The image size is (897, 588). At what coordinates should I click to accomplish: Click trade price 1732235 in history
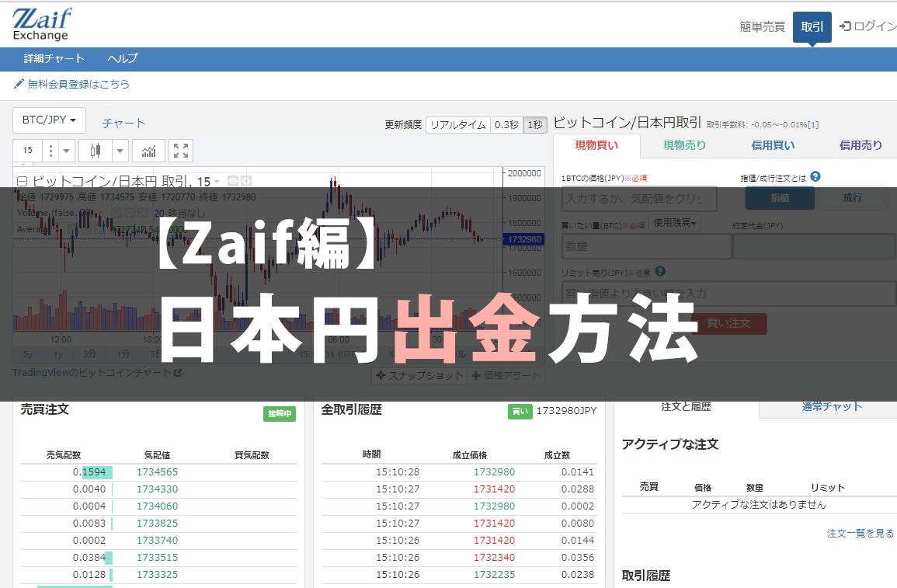click(494, 575)
